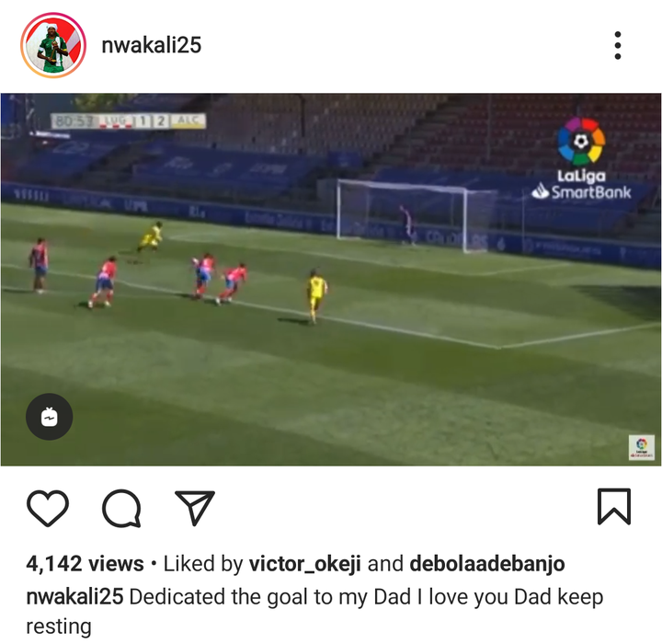Tap the goalkeeper standing in the goal
662x644 pixels.
point(406,224)
